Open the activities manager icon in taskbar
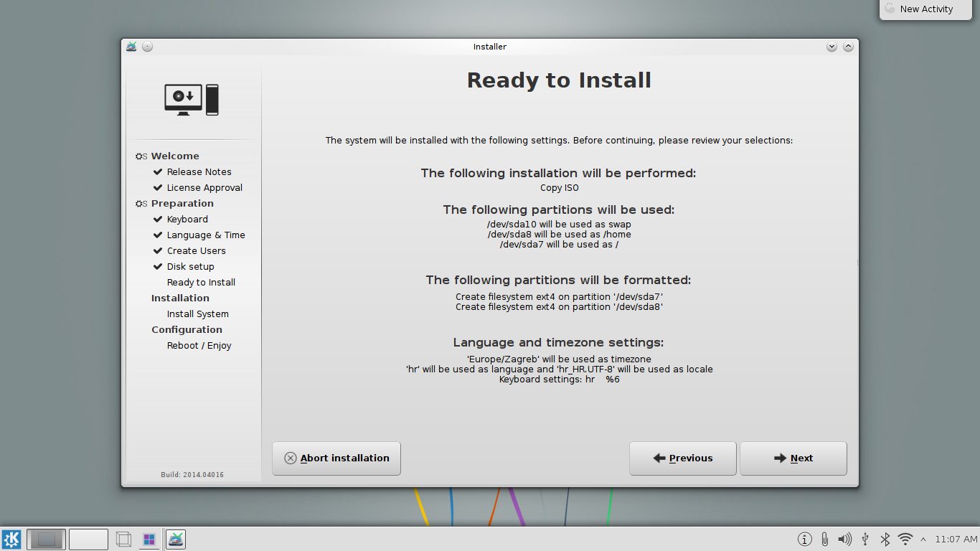Screen dimensions: 980x551 pos(149,539)
